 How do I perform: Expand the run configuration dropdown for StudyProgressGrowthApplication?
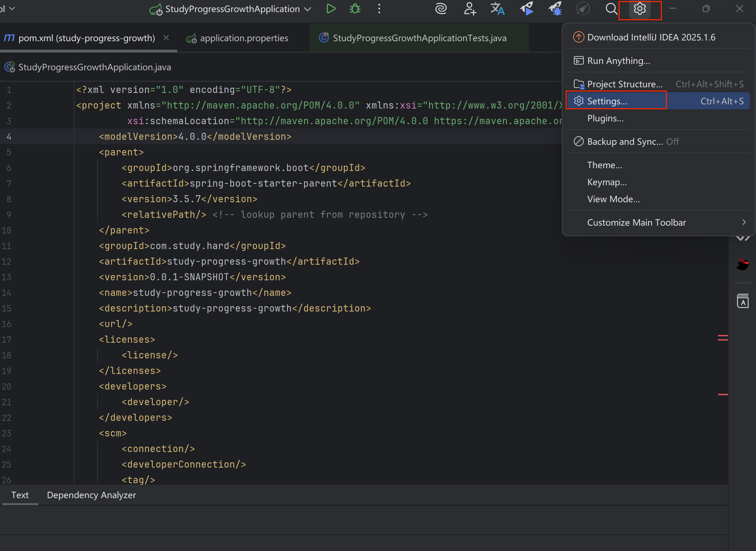click(307, 9)
